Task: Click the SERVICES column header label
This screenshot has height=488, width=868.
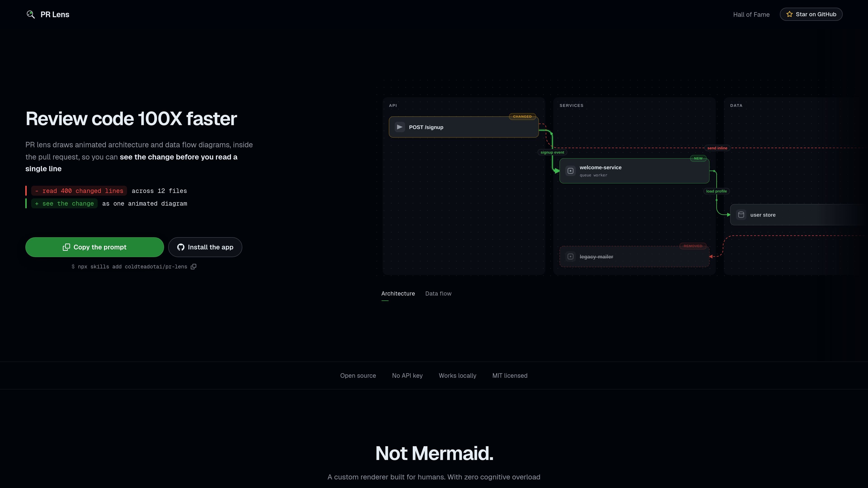Action: point(571,106)
